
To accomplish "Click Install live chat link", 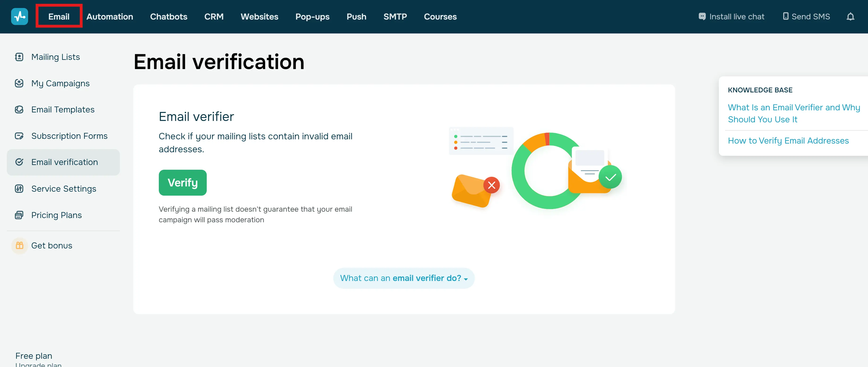I will pyautogui.click(x=731, y=16).
